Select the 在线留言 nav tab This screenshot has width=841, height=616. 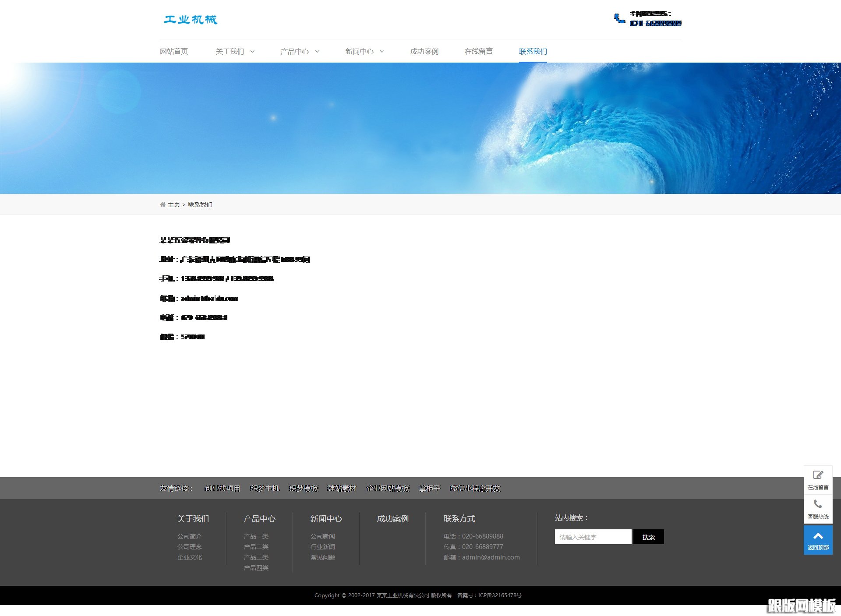point(478,52)
